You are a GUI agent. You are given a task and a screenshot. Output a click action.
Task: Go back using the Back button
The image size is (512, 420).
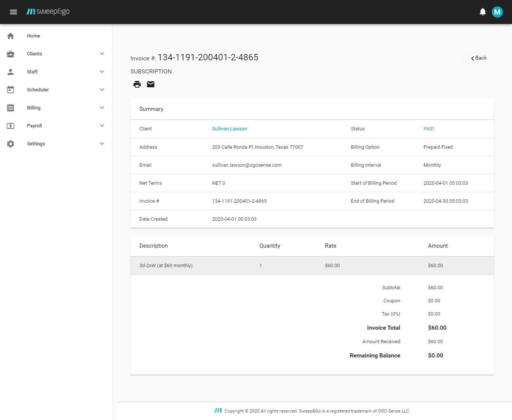tap(479, 58)
